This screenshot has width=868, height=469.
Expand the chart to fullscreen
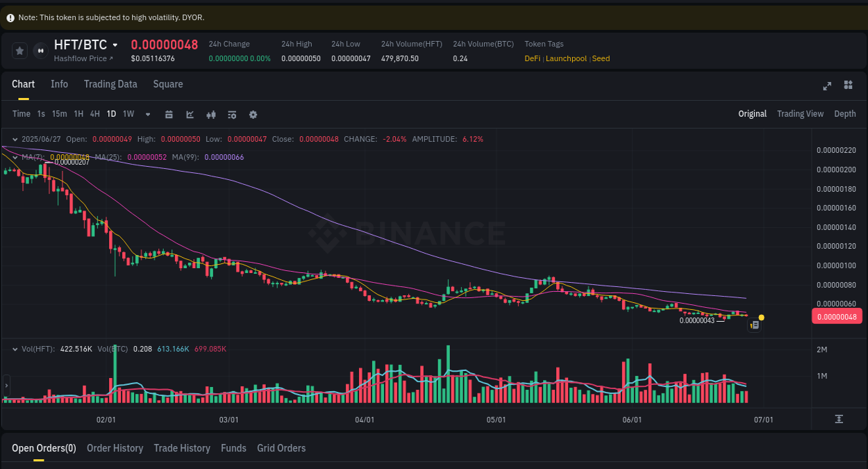point(827,86)
